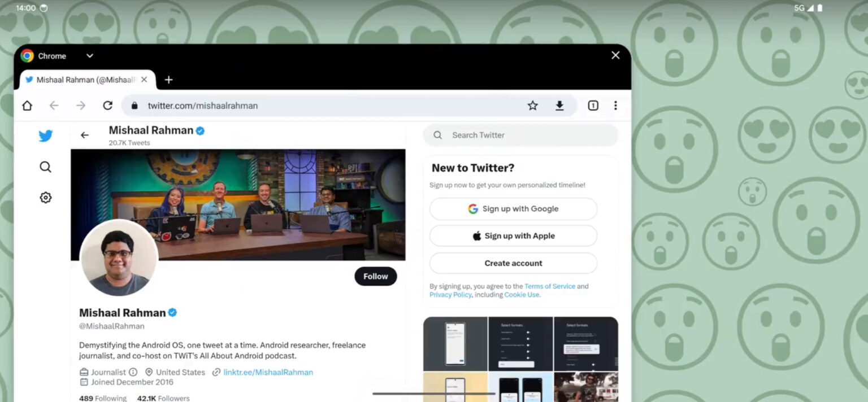868x402 pixels.
Task: Sign up with Google
Action: (x=513, y=208)
